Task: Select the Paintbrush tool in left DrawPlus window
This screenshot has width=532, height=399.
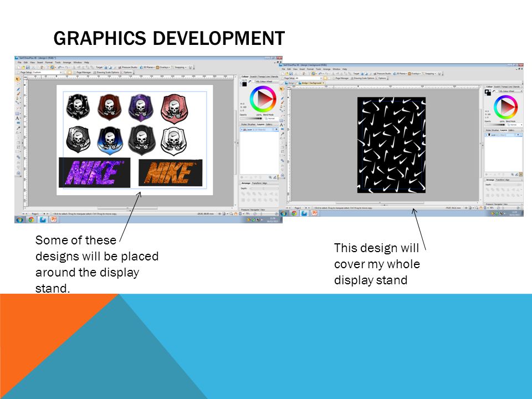Action: click(18, 94)
